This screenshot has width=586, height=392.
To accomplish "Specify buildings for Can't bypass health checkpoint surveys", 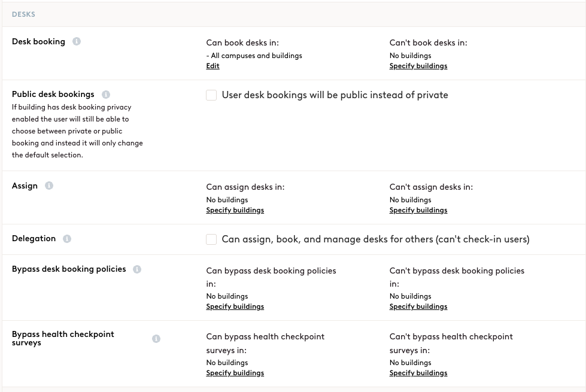I will tap(418, 373).
